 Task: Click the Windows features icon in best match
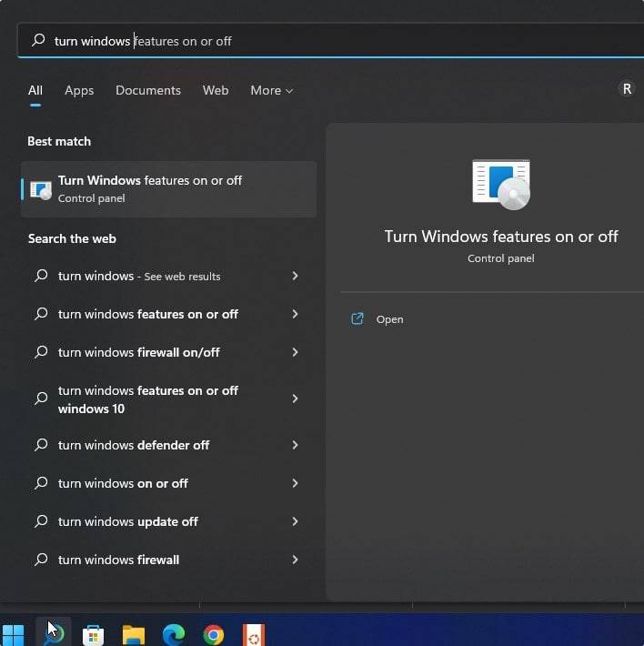click(41, 190)
